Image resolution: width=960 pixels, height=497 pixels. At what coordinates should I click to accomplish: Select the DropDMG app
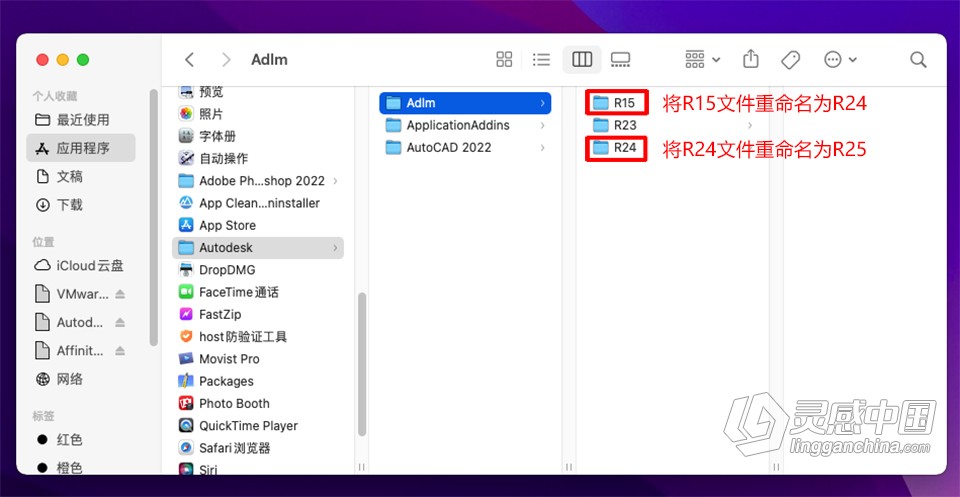point(258,270)
